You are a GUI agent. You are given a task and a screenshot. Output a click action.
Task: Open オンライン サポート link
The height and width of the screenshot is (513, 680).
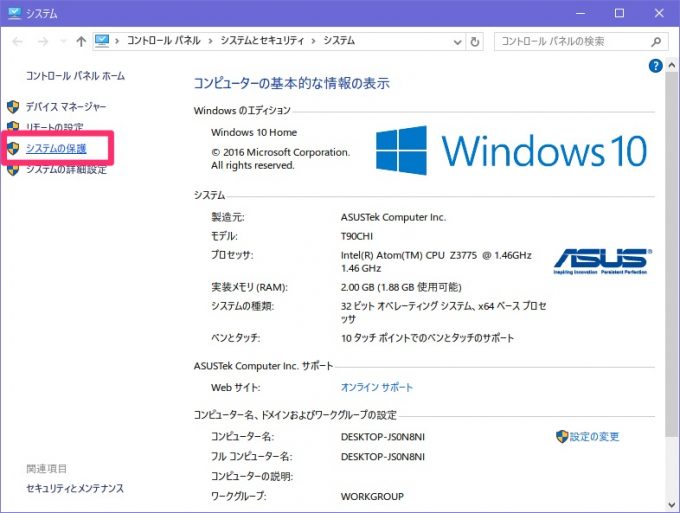[x=377, y=387]
